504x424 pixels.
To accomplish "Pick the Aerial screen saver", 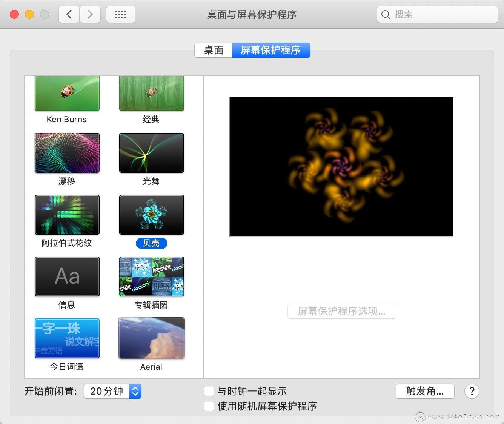I will click(x=151, y=338).
